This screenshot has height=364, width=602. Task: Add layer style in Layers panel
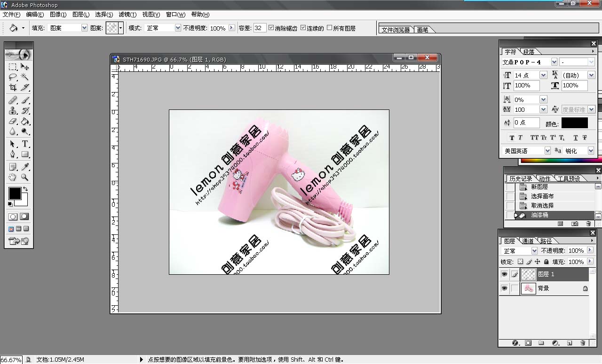tap(515, 343)
